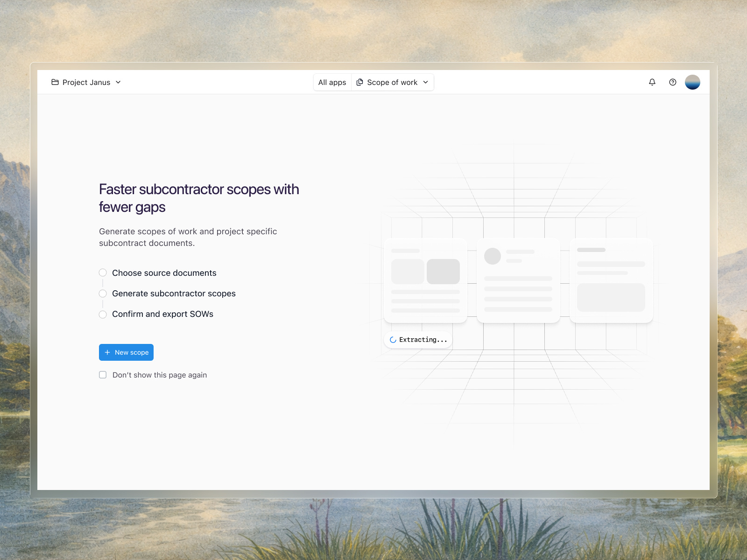Click the Extracting spinner icon
Screen dimensions: 747x560
coord(393,340)
